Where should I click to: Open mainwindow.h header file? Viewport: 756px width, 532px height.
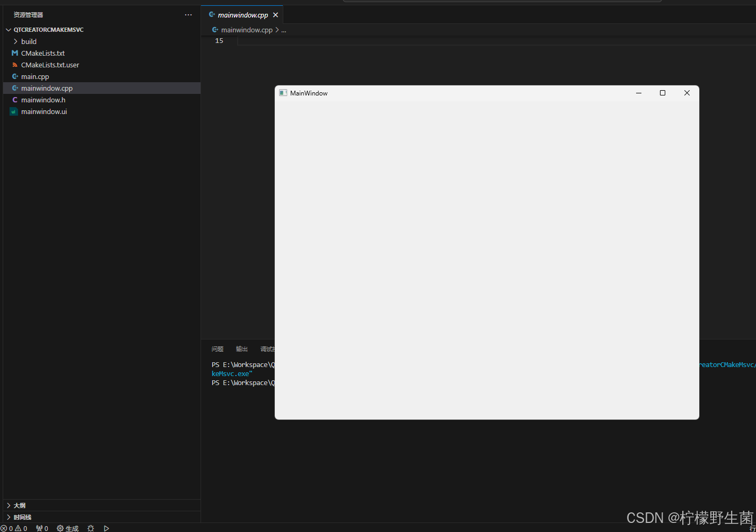click(x=43, y=100)
